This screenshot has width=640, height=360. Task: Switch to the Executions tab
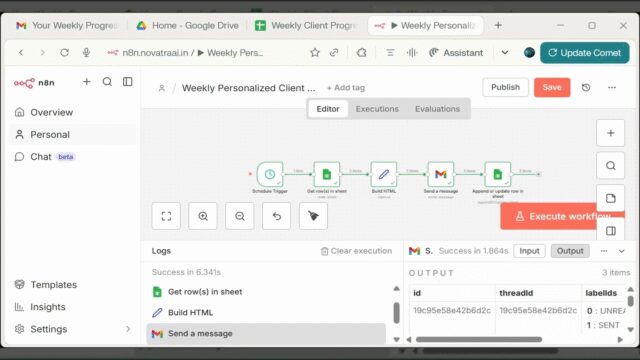[x=377, y=109]
